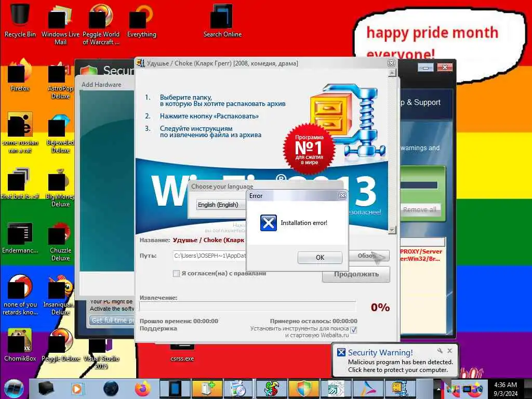Click the 'Продолжить' button
Screen dimensions: 532x399
[356, 274]
